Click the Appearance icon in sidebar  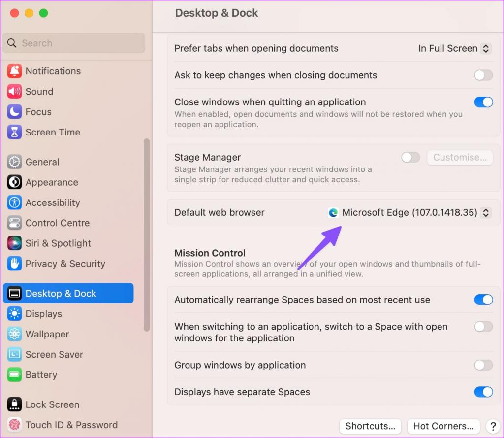pos(14,182)
